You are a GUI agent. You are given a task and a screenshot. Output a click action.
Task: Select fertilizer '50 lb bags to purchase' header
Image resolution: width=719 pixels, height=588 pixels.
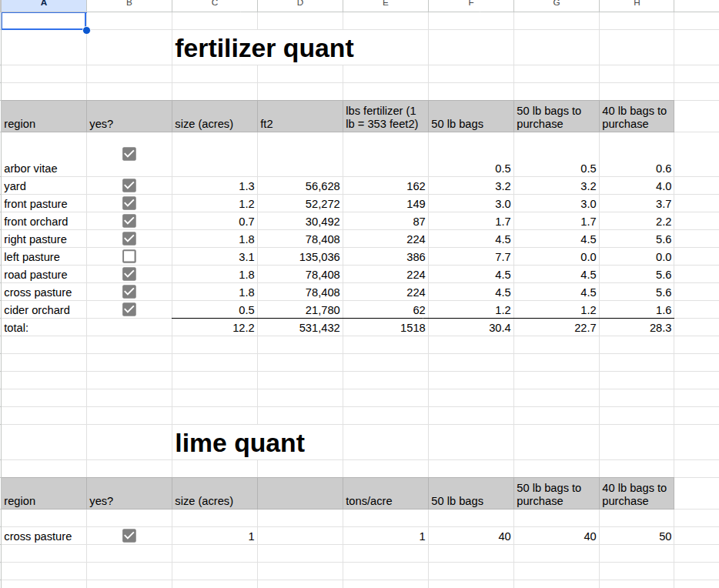click(x=557, y=117)
